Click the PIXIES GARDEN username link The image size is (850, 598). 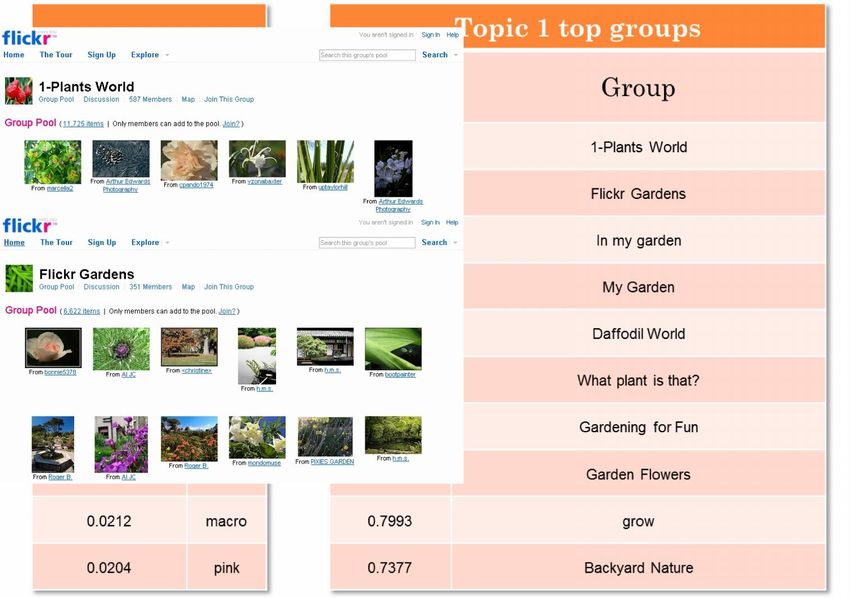tap(332, 462)
